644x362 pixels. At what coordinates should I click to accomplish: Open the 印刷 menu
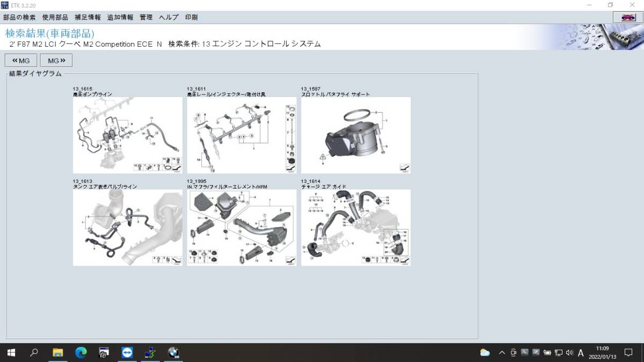(191, 17)
